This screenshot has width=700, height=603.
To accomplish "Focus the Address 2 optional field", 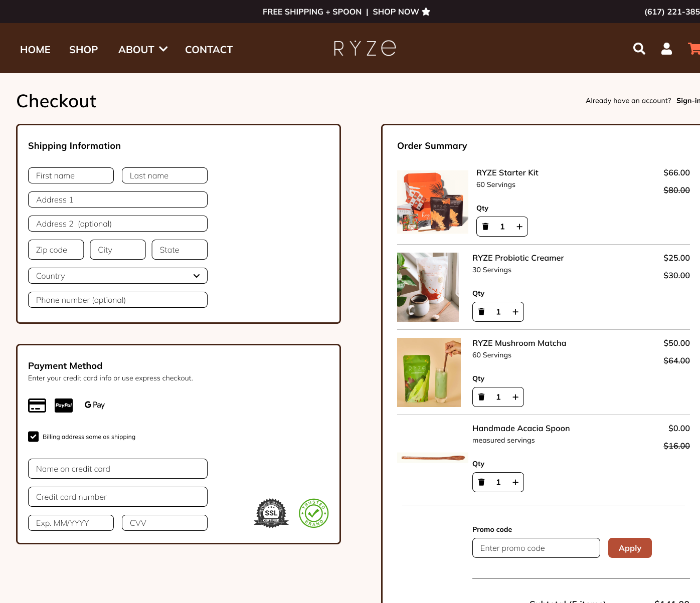I will (x=118, y=224).
